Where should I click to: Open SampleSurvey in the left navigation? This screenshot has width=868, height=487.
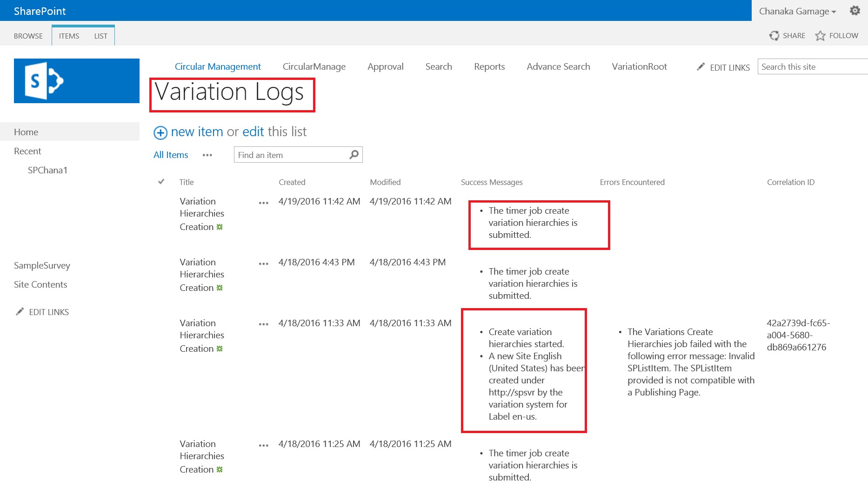click(42, 265)
